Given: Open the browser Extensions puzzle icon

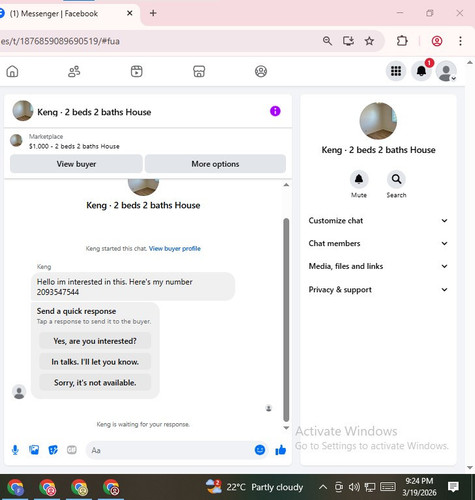Looking at the screenshot, I should (402, 41).
